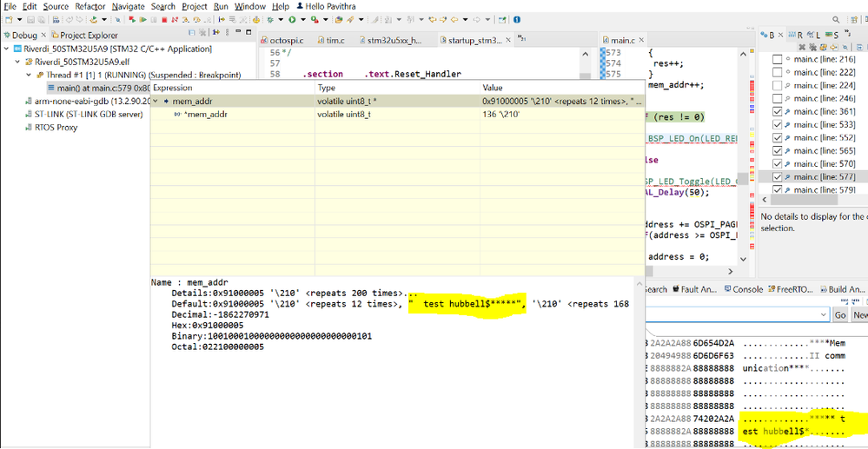Switch to the Project Explorer tab
The width and height of the screenshot is (868, 449).
88,36
